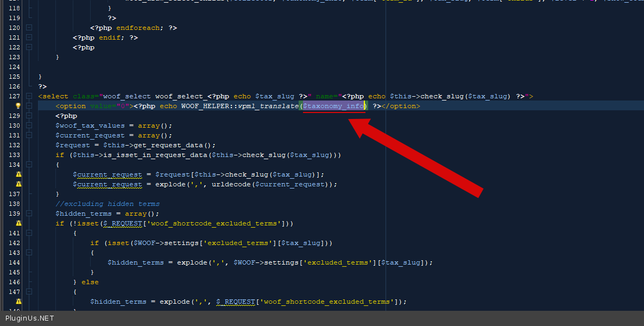Collapse the brace block at line 134
Screen dimensions: 644x326
point(29,165)
